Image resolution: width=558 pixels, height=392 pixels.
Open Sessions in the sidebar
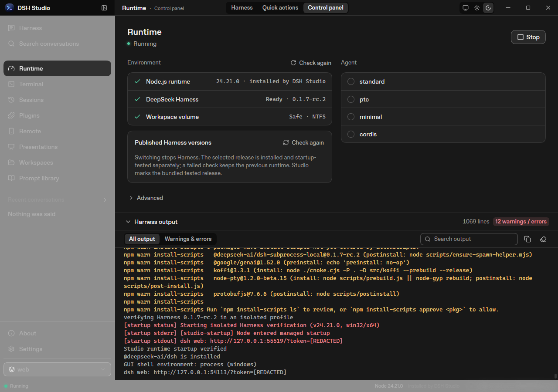(57, 100)
